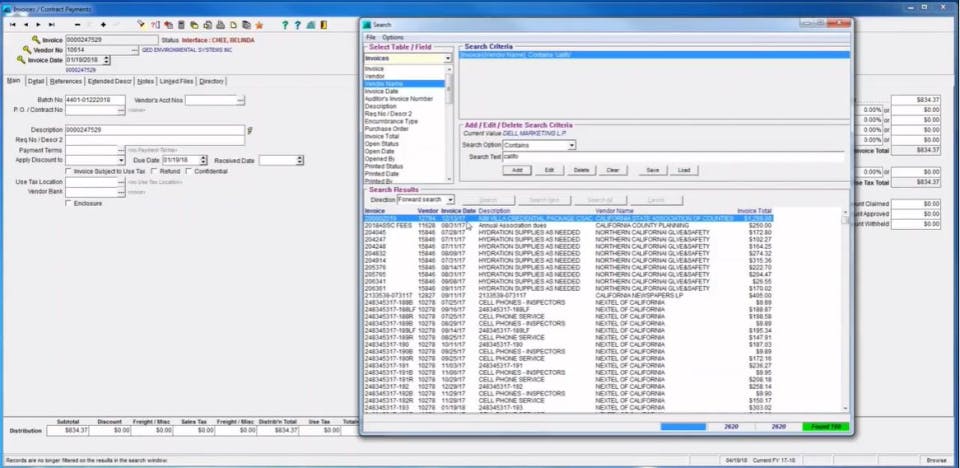Open the Apply Discount to dropdown
Image resolution: width=960 pixels, height=468 pixels.
[x=121, y=160]
